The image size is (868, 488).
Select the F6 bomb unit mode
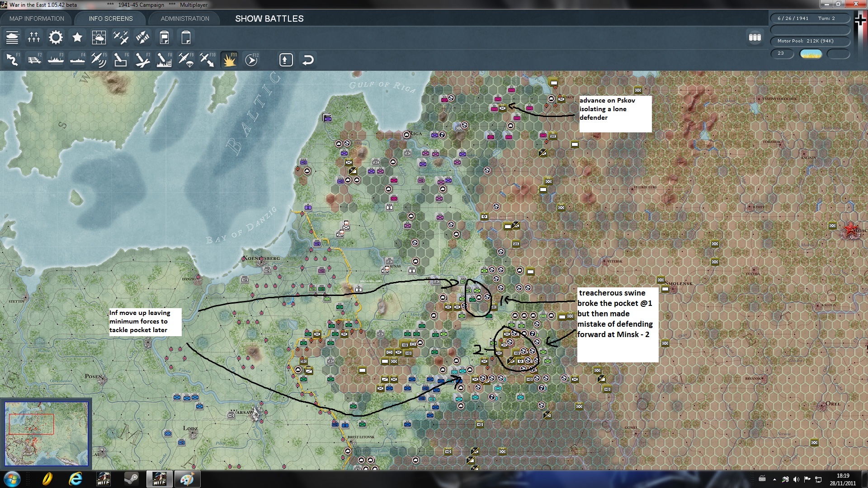[121, 60]
